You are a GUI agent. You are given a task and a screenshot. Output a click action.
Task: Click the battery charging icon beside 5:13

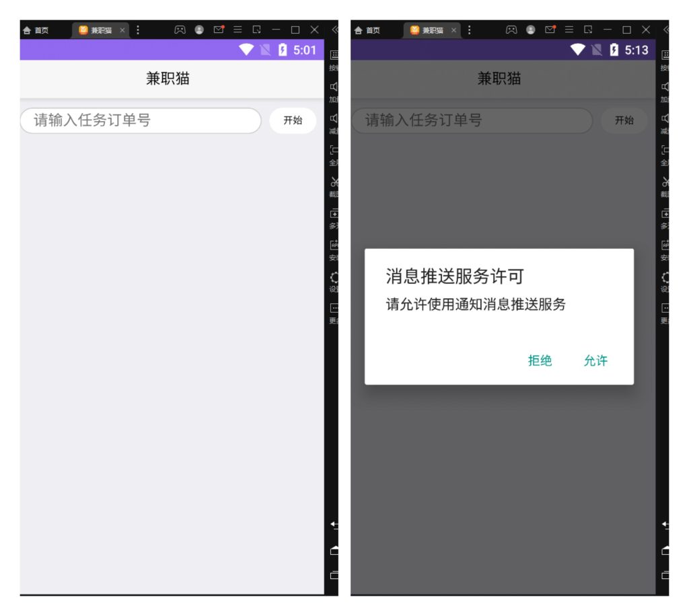pos(614,50)
